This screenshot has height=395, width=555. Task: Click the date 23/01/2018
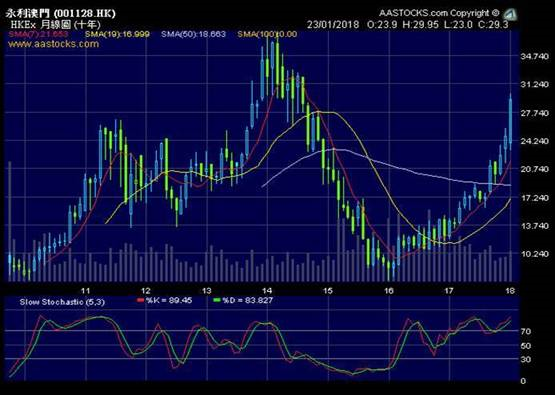click(333, 25)
